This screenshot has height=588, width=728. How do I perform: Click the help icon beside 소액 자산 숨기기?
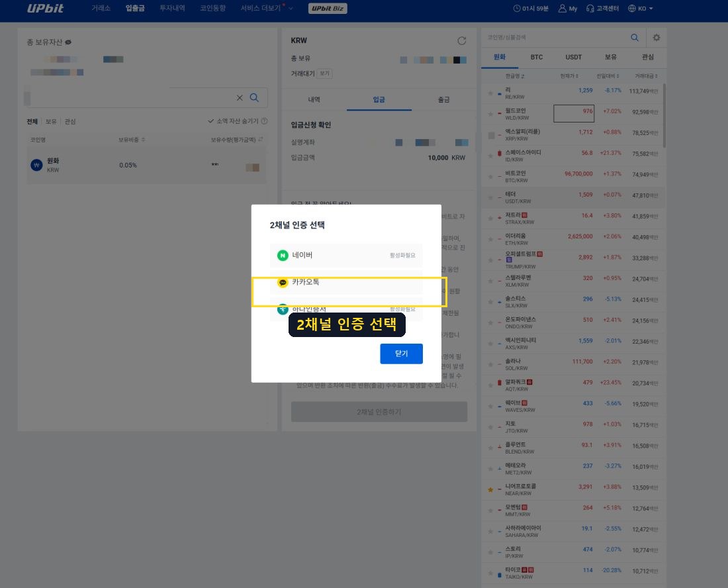point(264,121)
